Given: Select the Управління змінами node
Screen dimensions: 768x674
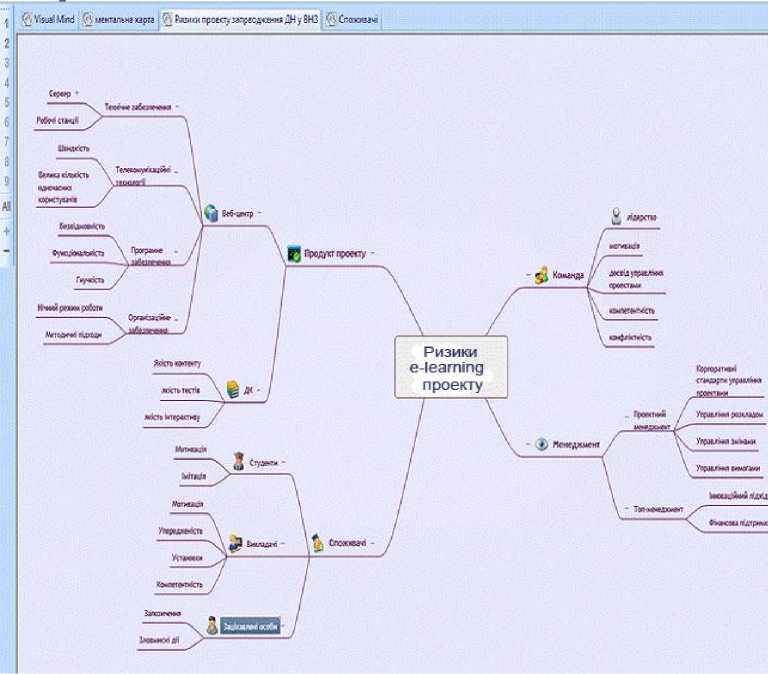Looking at the screenshot, I should (x=726, y=441).
